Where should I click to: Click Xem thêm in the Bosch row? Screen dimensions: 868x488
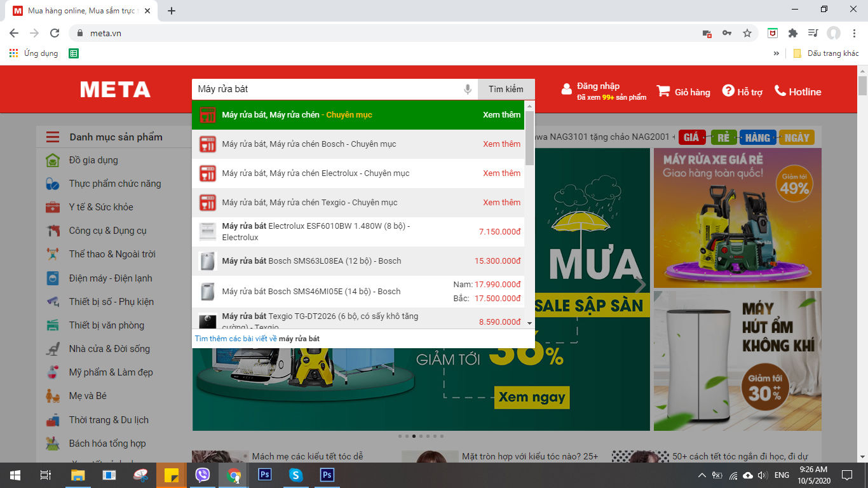[501, 144]
